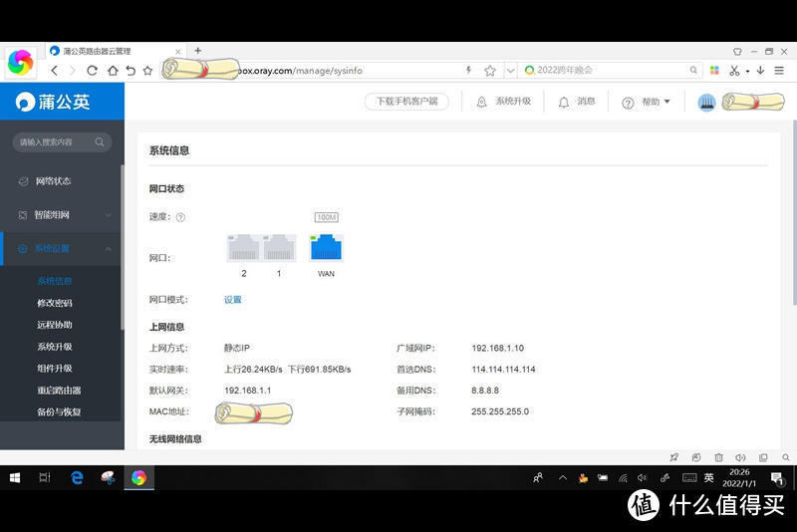Screen dimensions: 797x532
Task: Click the status bar speaker icon
Action: coord(740,457)
